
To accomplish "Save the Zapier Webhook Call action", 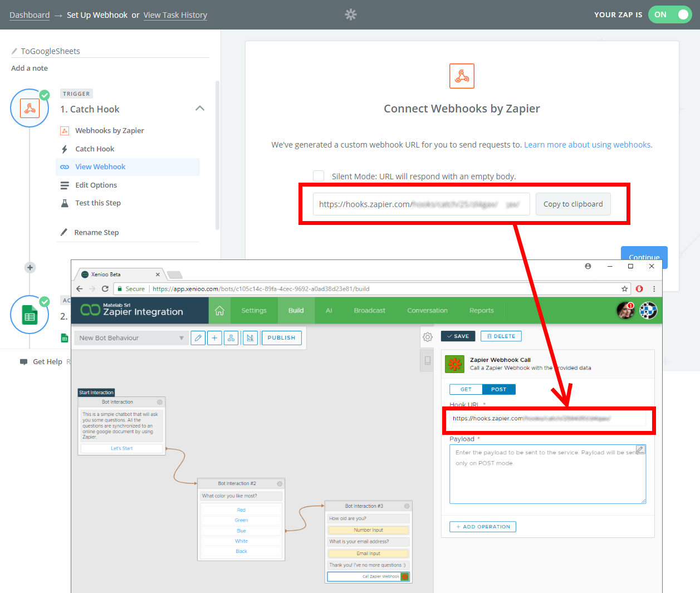I will coord(458,336).
